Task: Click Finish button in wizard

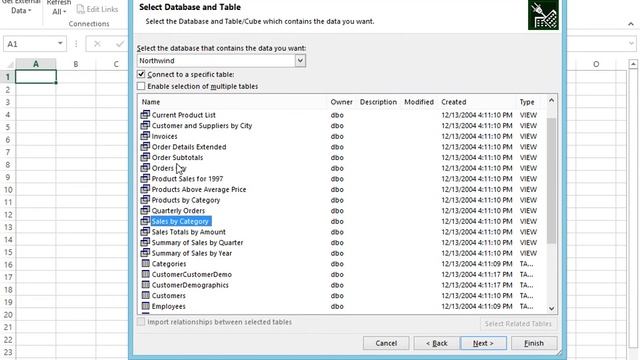Action: pyautogui.click(x=534, y=343)
